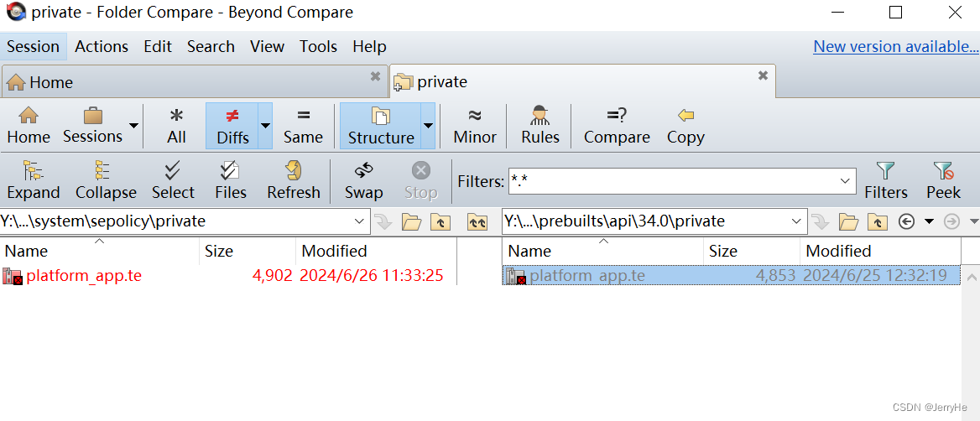Sort right pane by Modified column
Screen dimensions: 980x421
point(880,251)
